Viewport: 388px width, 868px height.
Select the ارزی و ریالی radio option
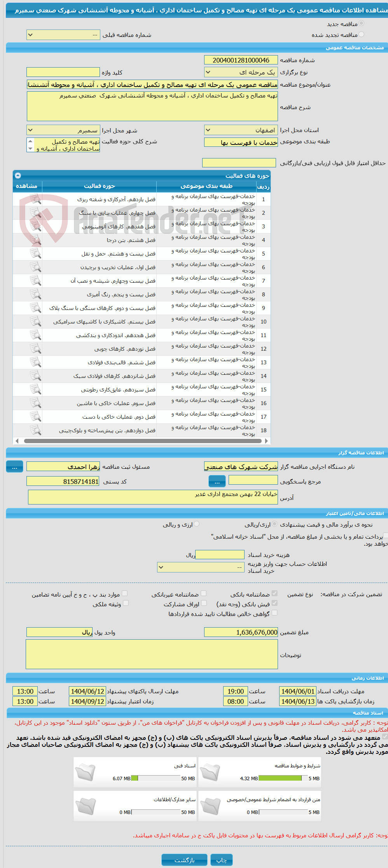[x=197, y=524]
